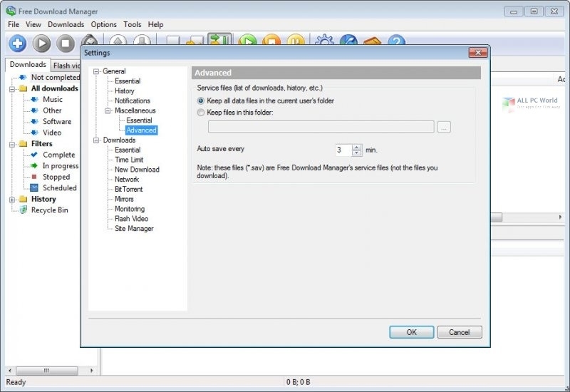Click the Not completed arrow icon
Viewport: 570px width, 392px height.
23,77
